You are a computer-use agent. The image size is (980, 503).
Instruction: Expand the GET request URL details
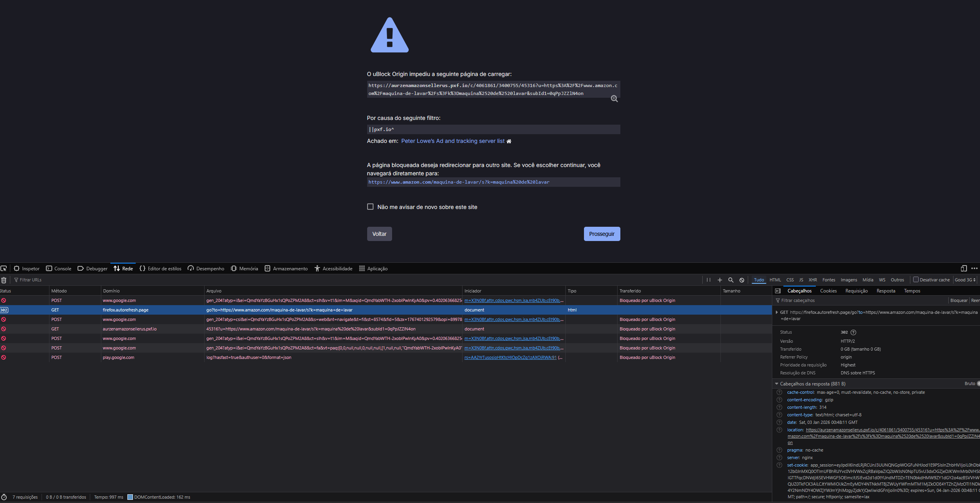click(777, 312)
